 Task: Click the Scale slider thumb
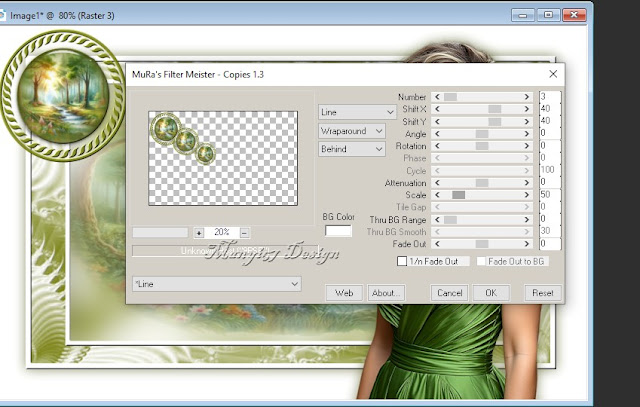click(458, 195)
